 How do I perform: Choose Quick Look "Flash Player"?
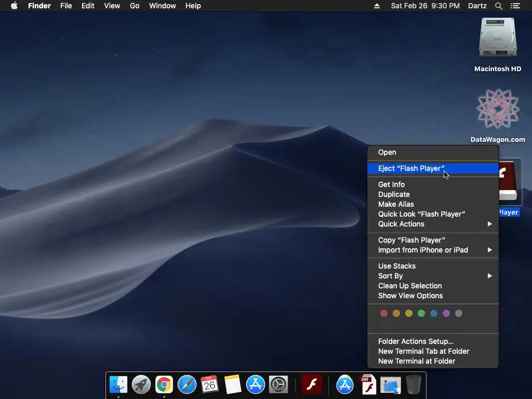(x=433, y=214)
